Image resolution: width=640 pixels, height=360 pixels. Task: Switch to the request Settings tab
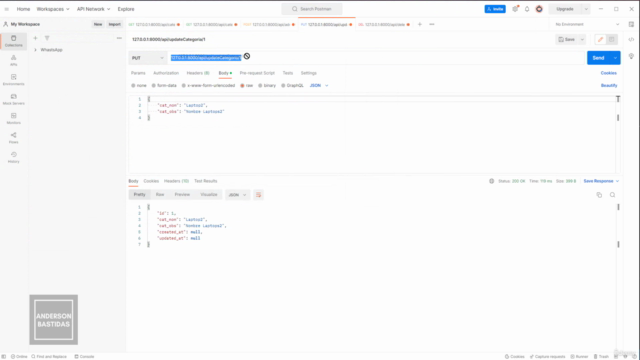coord(309,73)
